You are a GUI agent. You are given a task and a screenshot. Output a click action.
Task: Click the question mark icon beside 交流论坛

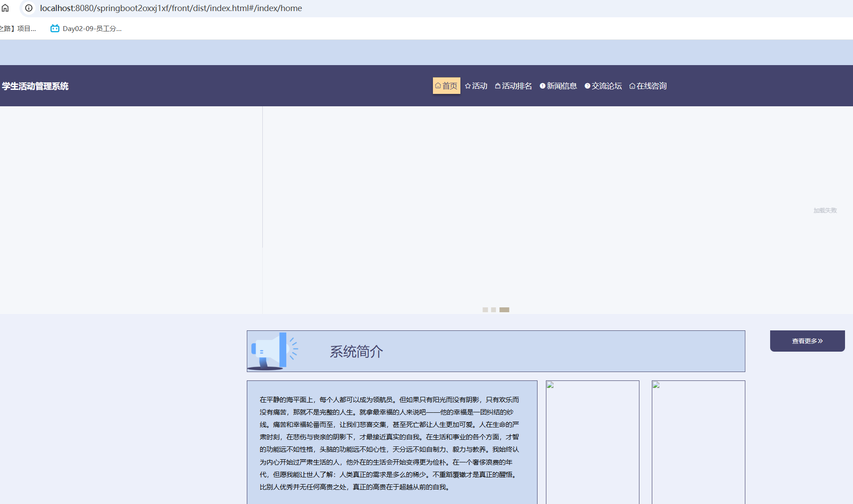click(588, 86)
